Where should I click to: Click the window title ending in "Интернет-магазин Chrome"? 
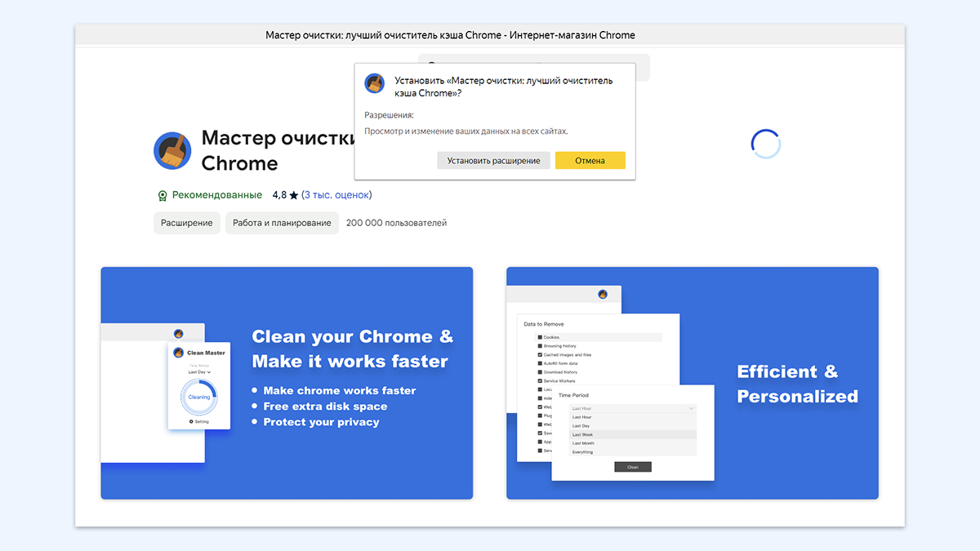click(x=450, y=35)
